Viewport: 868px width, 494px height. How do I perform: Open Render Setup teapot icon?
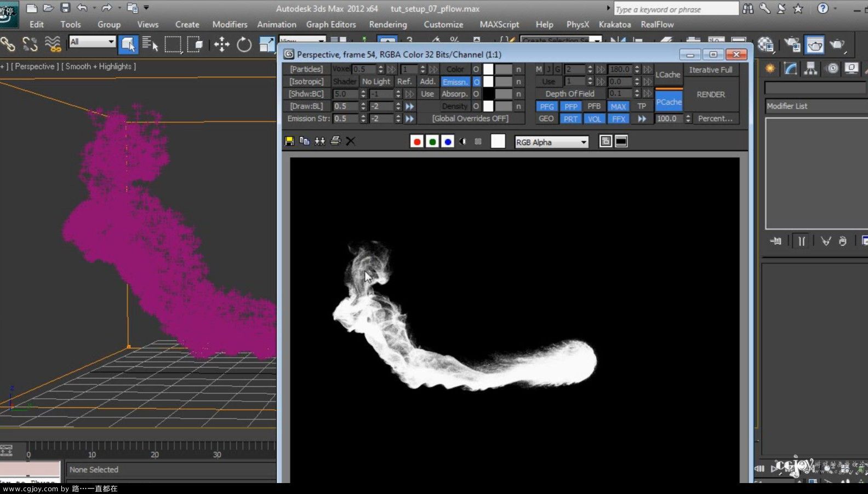[792, 45]
